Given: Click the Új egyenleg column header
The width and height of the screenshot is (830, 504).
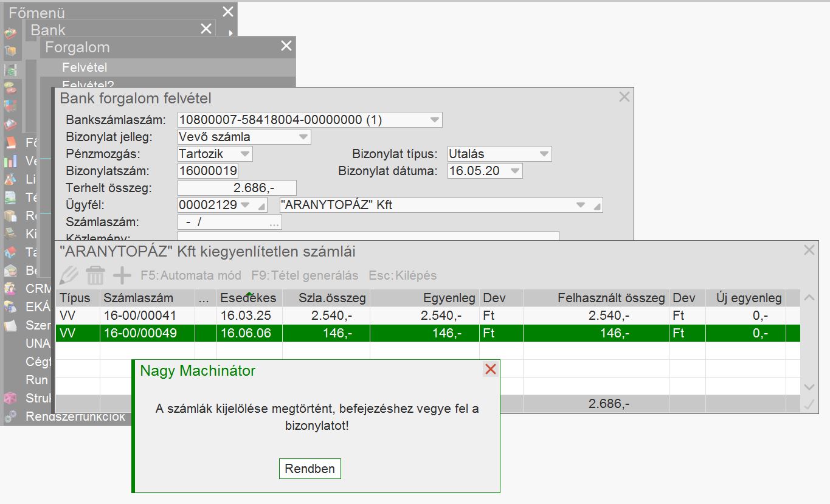Looking at the screenshot, I should pos(746,298).
